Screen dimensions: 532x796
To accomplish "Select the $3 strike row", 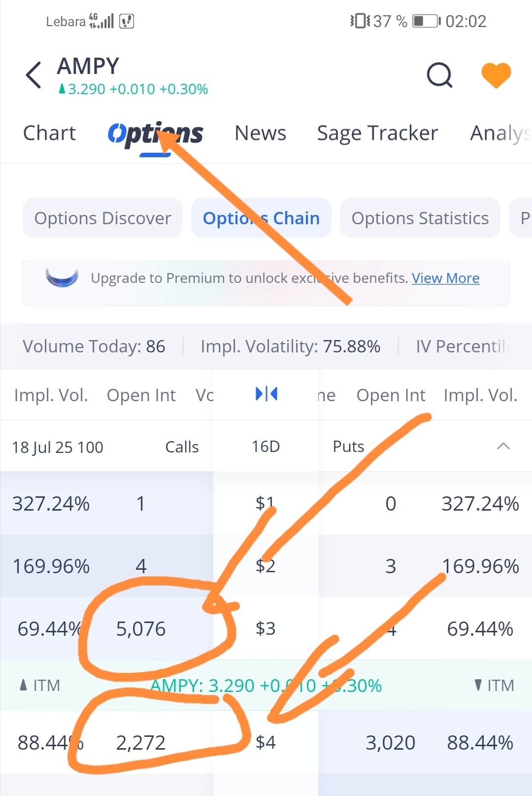I will (x=266, y=628).
